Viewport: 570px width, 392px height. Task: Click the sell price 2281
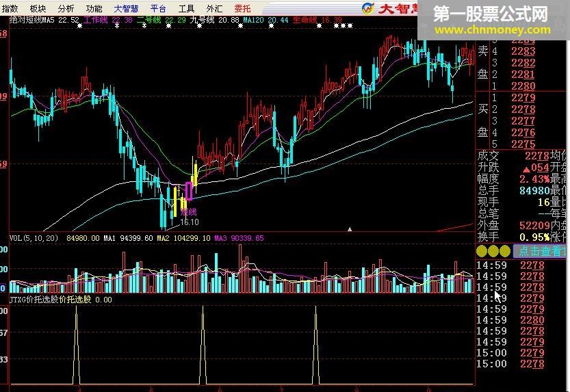point(523,75)
